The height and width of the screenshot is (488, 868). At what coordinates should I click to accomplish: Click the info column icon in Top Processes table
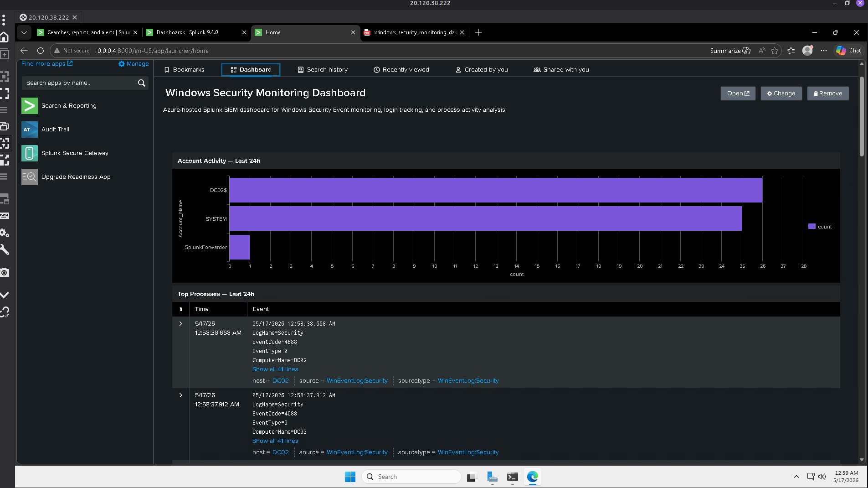pyautogui.click(x=181, y=309)
